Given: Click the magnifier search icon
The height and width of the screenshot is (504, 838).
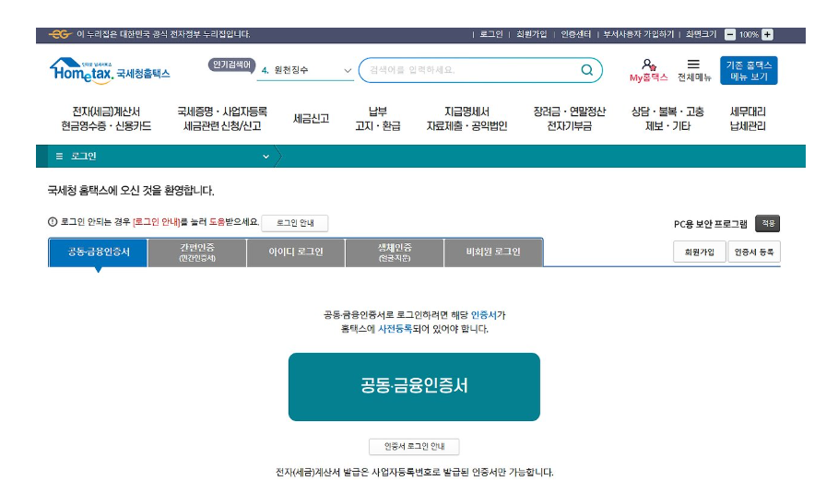Looking at the screenshot, I should [587, 70].
